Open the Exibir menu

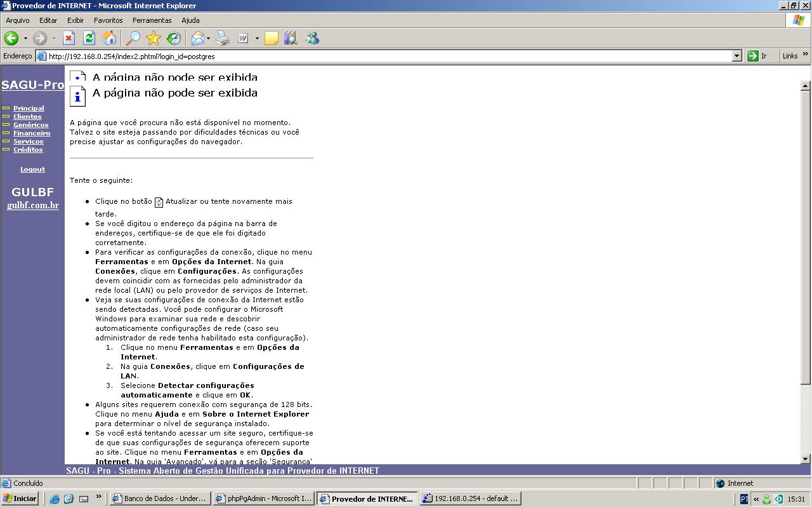tap(75, 20)
